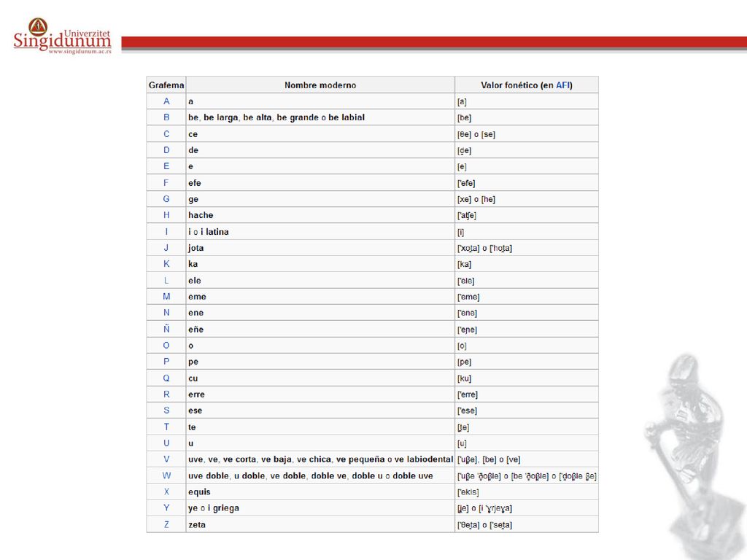Open the letter J grapheme link

pyautogui.click(x=166, y=248)
